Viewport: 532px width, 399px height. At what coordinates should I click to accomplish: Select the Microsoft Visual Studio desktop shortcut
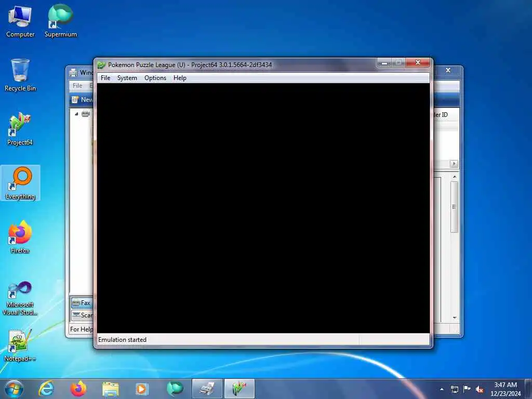[20, 299]
